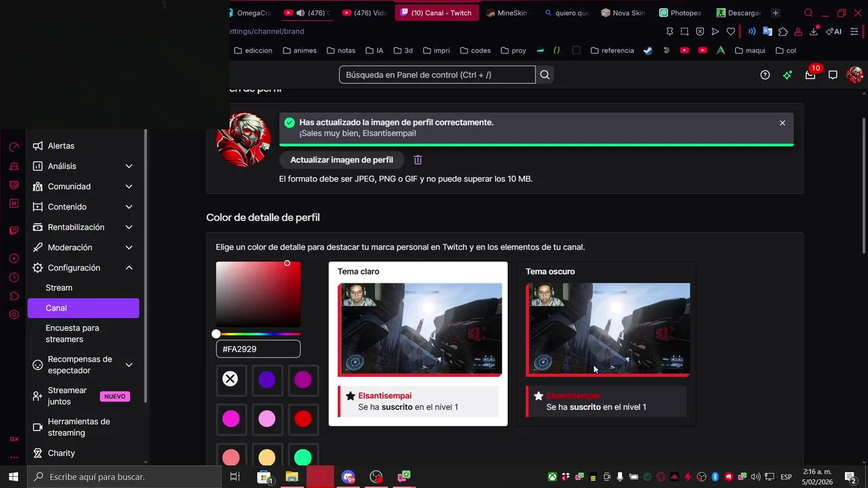The image size is (868, 488).
Task: Expand the Rentabilización section chevron
Action: 129,227
